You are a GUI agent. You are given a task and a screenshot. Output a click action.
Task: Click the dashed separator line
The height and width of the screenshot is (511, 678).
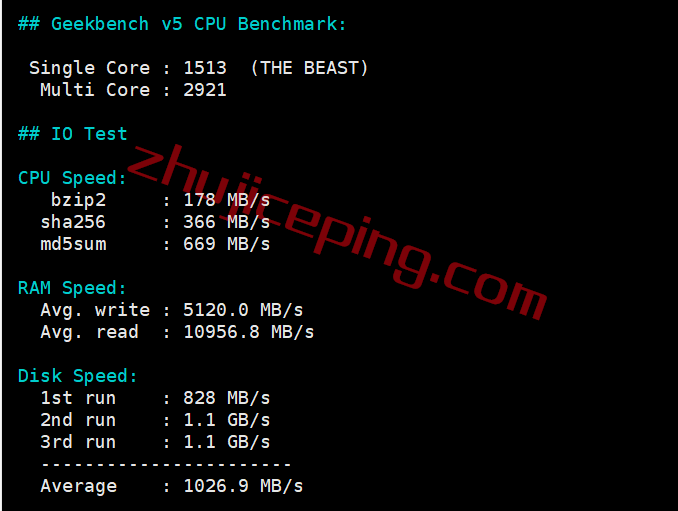point(166,465)
